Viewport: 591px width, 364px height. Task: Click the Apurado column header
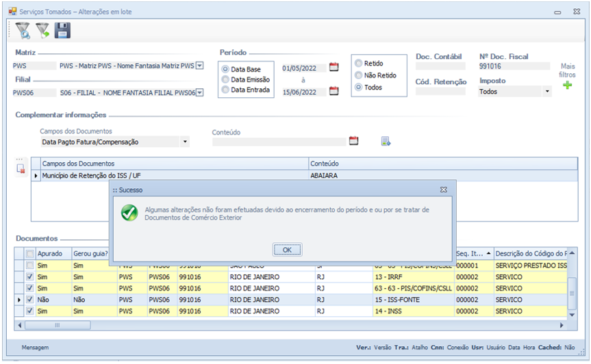pos(50,254)
